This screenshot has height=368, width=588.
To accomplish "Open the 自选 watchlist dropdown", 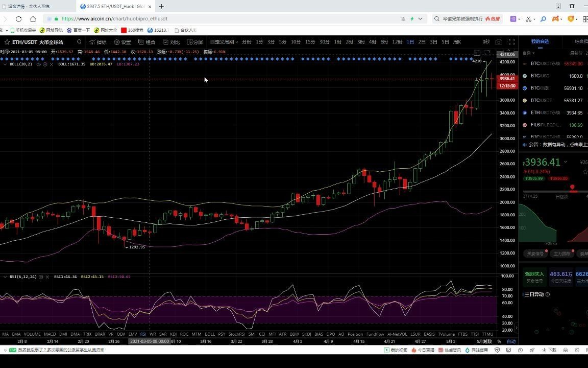I will click(x=529, y=53).
